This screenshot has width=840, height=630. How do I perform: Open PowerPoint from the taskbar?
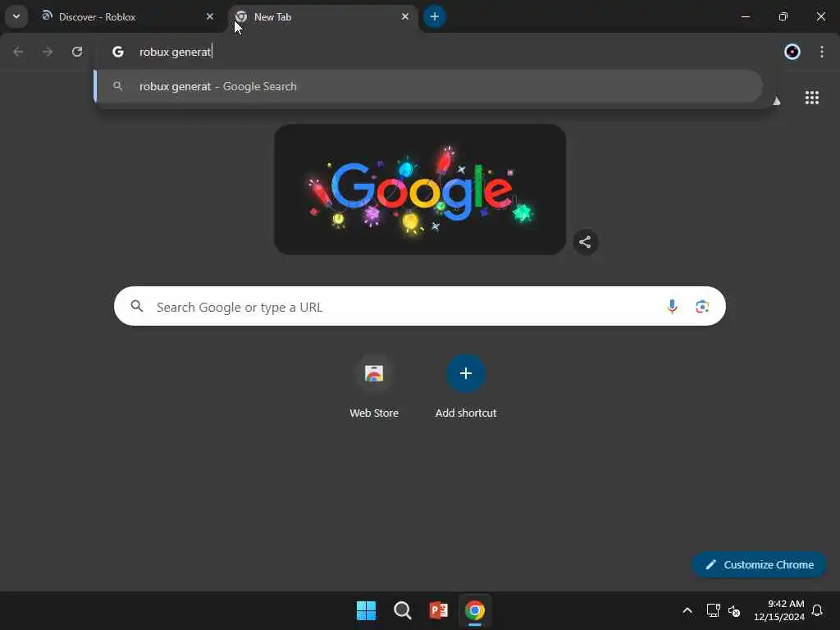tap(439, 610)
